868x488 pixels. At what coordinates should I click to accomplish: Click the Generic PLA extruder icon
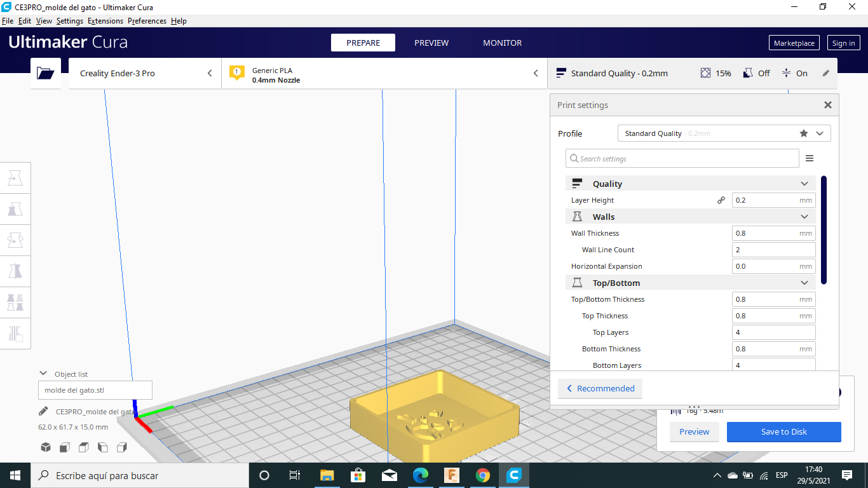(x=236, y=72)
